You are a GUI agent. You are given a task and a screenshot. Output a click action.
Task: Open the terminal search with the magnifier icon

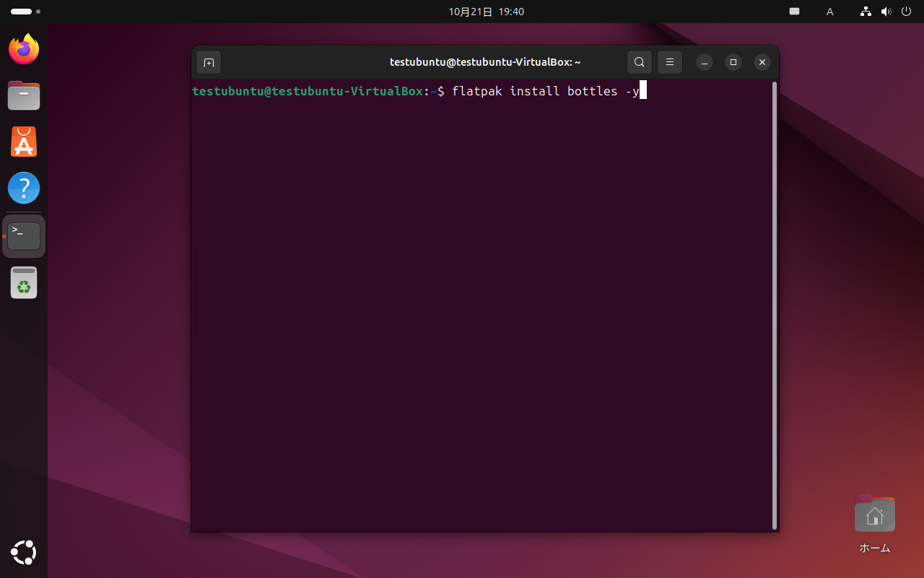(x=639, y=62)
